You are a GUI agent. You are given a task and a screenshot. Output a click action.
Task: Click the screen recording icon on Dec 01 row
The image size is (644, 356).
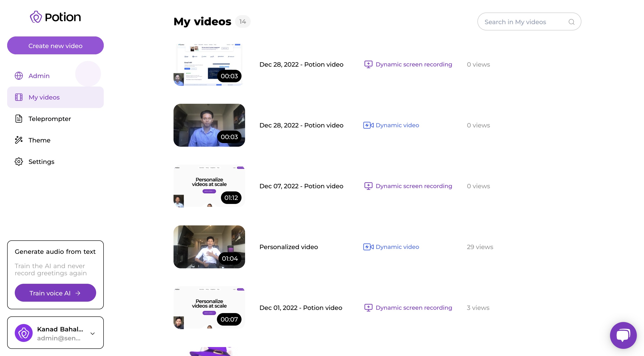(368, 308)
